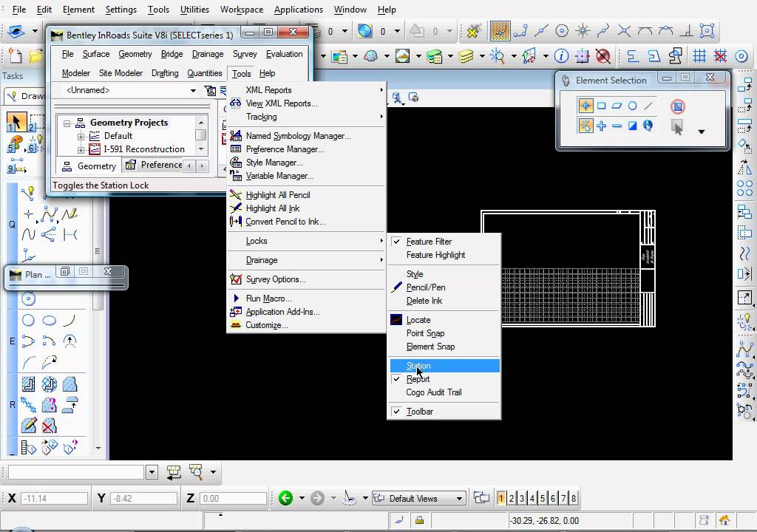The height and width of the screenshot is (532, 757).
Task: Open MicroStation Workspace menu
Action: point(242,9)
